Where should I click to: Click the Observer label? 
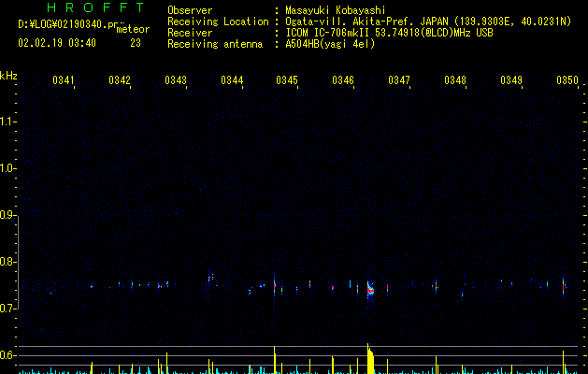190,10
